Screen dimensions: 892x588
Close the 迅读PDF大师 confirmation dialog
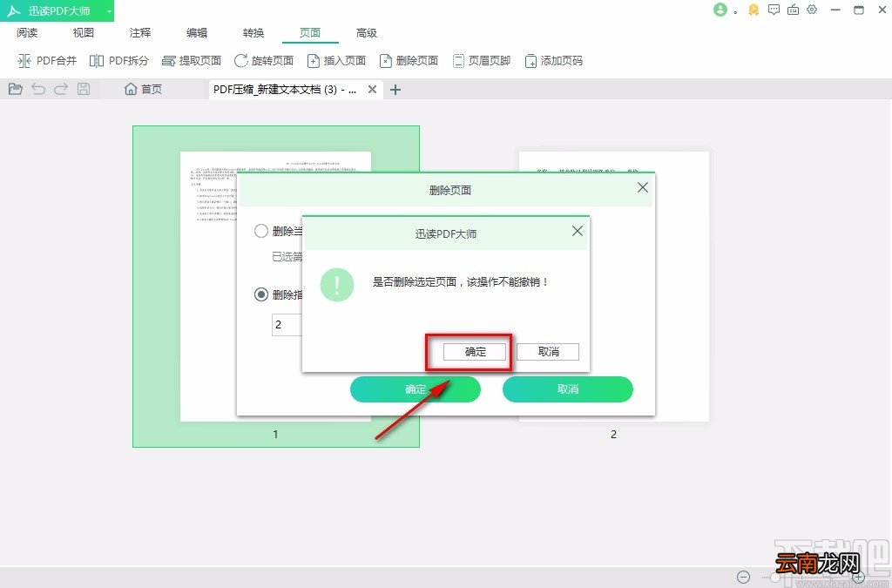click(578, 231)
